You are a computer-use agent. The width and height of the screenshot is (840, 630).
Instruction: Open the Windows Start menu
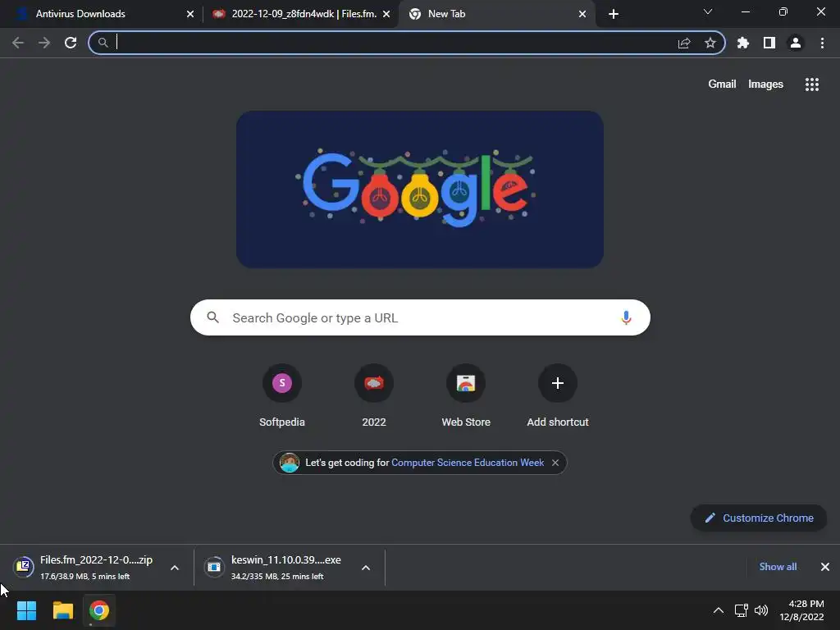(x=26, y=610)
